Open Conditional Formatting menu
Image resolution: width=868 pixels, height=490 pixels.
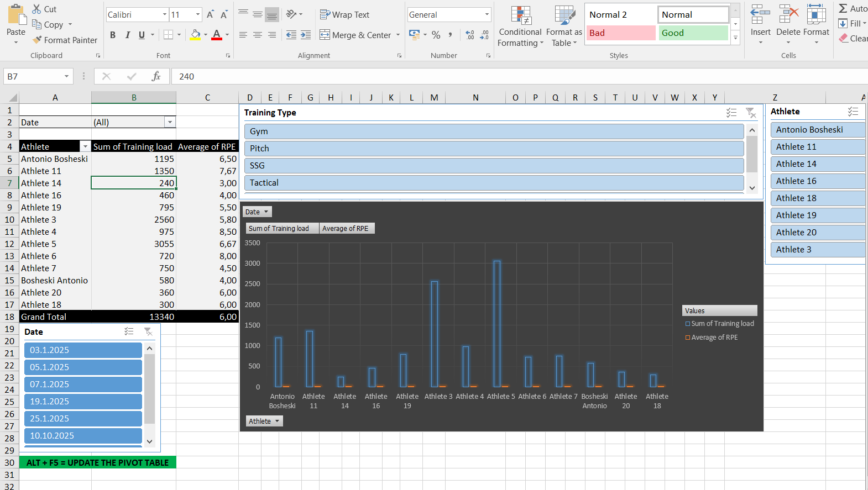pos(520,26)
